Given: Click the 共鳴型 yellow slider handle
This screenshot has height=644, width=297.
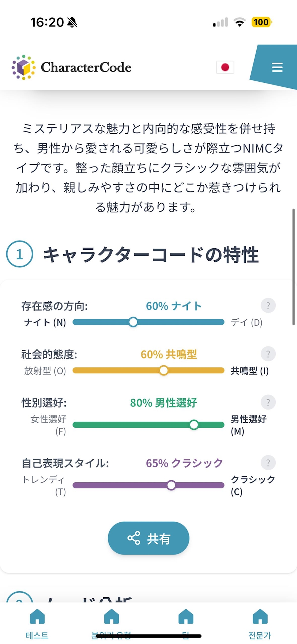Looking at the screenshot, I should tap(163, 371).
